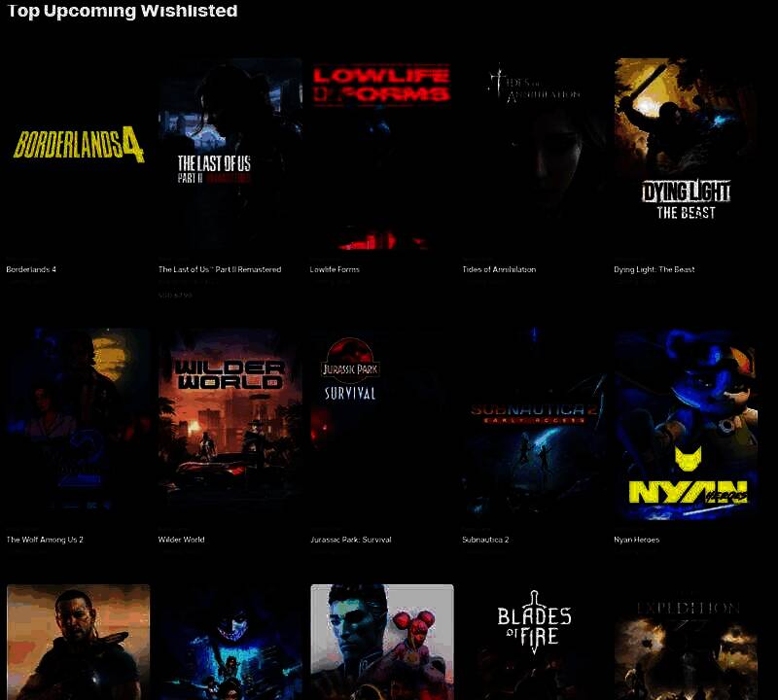Follow the "Subnautica 2" title text link
778x700 pixels.
pyautogui.click(x=485, y=540)
